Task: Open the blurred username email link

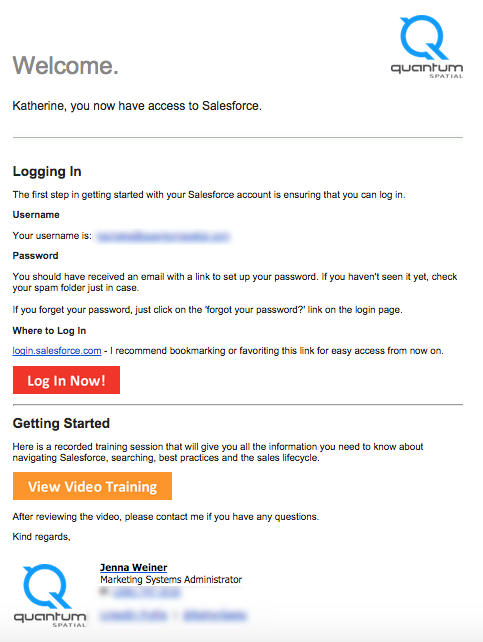Action: coord(163,237)
